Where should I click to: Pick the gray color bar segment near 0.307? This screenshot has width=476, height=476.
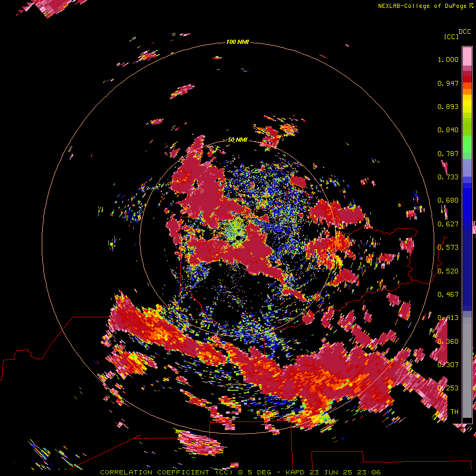pos(467,368)
